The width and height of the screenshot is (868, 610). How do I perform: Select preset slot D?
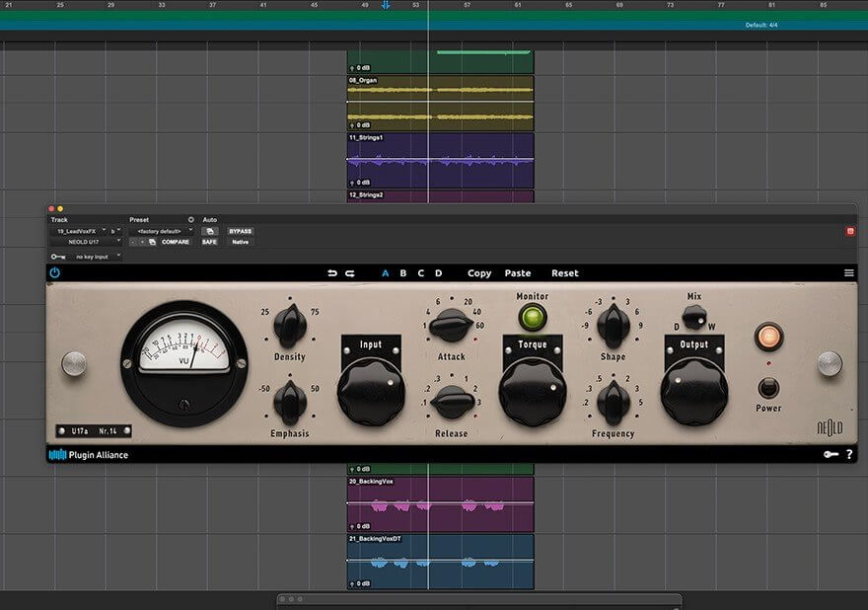(438, 273)
